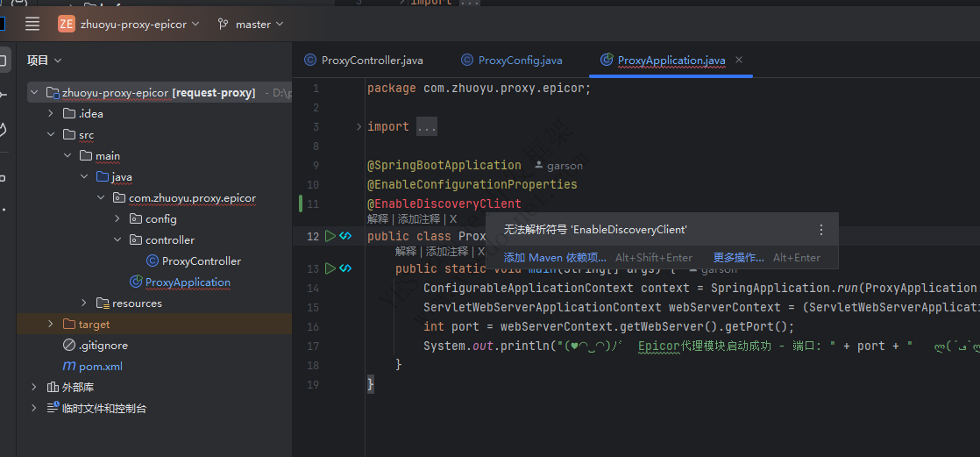Click @EnableConfigurationProperties annotation
Viewport: 980px width, 457px height.
click(x=472, y=184)
